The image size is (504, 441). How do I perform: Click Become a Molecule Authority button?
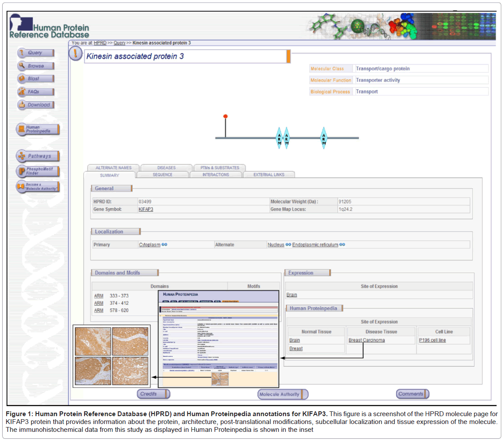(x=37, y=187)
